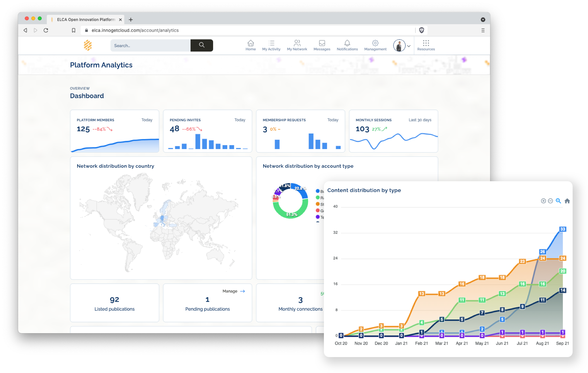
Task: Click the 51.2% green donut segment
Action: point(292,215)
